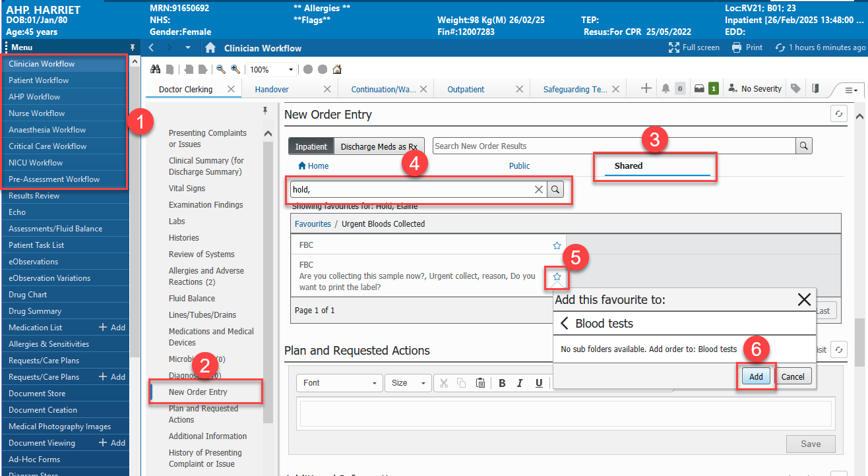Pin the Menu panel with pushpin icon
The image size is (868, 476).
133,47
